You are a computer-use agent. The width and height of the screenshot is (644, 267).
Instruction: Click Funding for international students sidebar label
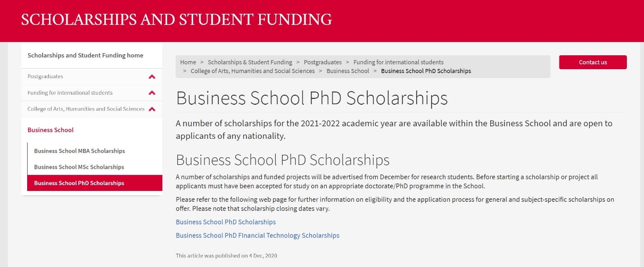pyautogui.click(x=70, y=93)
